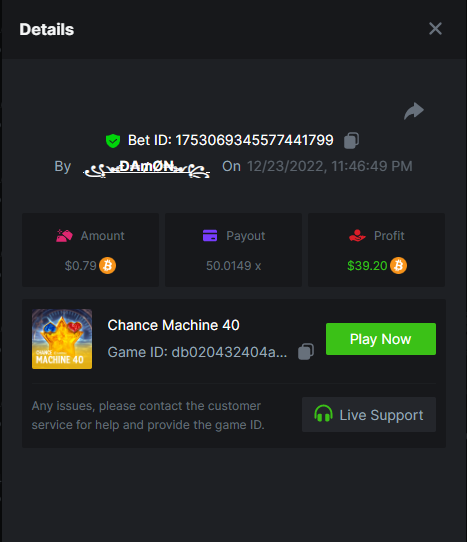Click the green headset icon

(x=323, y=414)
